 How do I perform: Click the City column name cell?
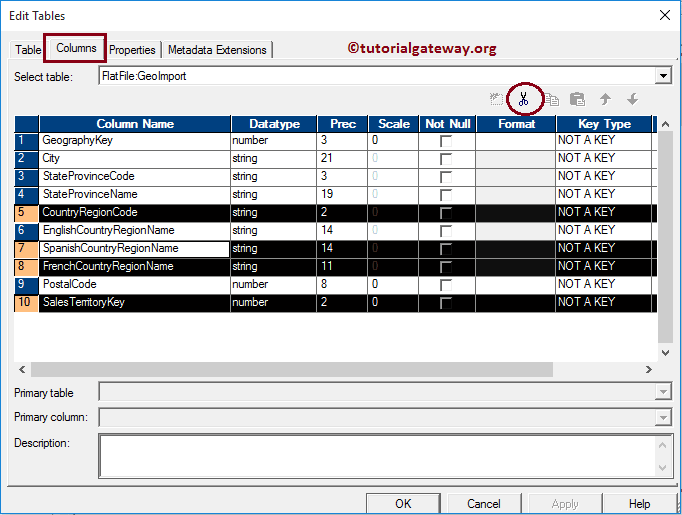pos(135,159)
